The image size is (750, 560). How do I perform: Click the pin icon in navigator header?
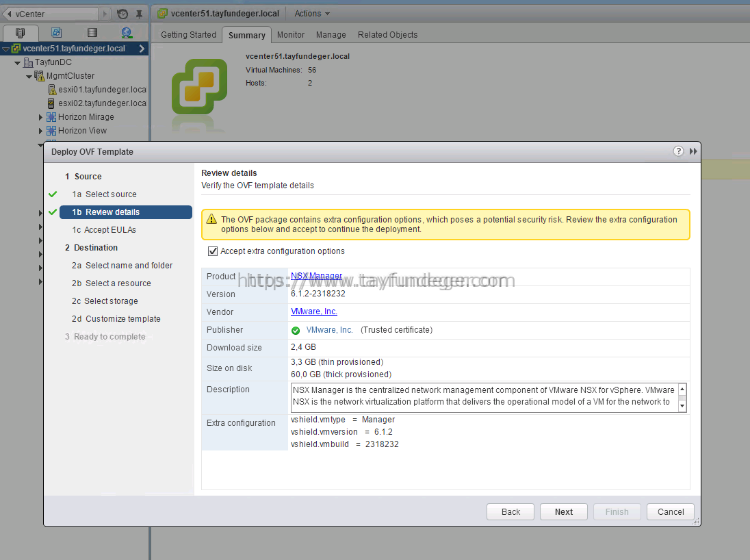point(139,14)
